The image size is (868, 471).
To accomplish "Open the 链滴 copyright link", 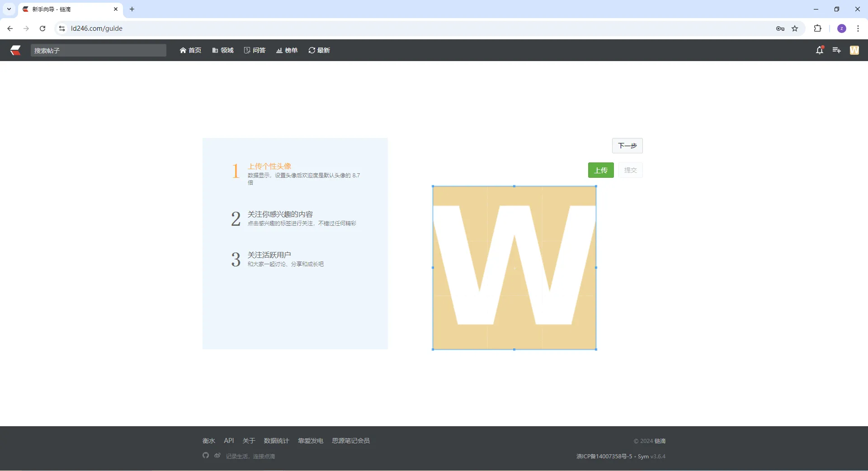I will pyautogui.click(x=660, y=441).
